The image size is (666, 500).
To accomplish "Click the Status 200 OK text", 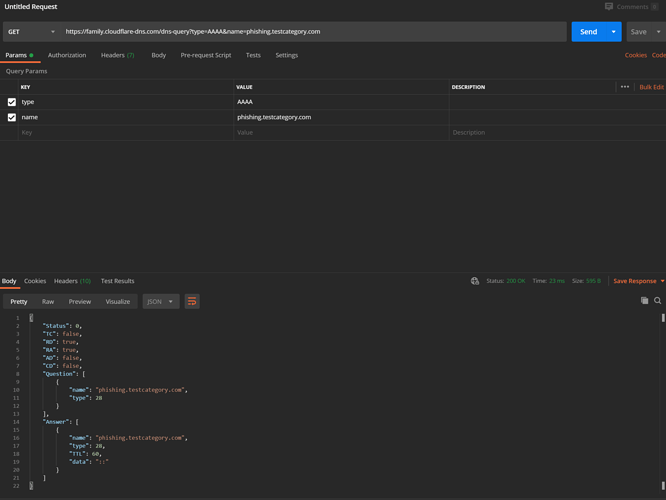I will (x=505, y=281).
